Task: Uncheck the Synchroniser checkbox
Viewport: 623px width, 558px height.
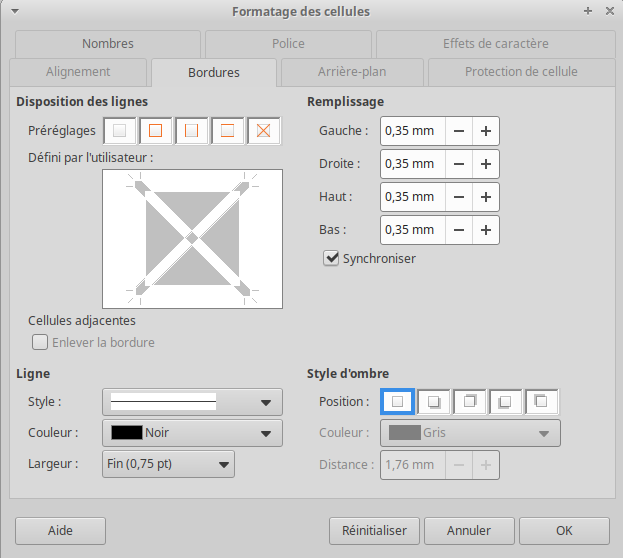Action: (x=332, y=258)
